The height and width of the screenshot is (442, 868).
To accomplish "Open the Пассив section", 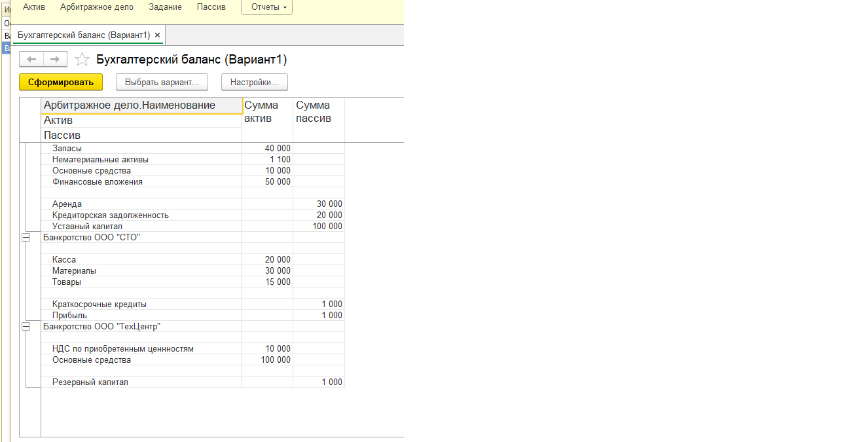I will click(x=211, y=7).
